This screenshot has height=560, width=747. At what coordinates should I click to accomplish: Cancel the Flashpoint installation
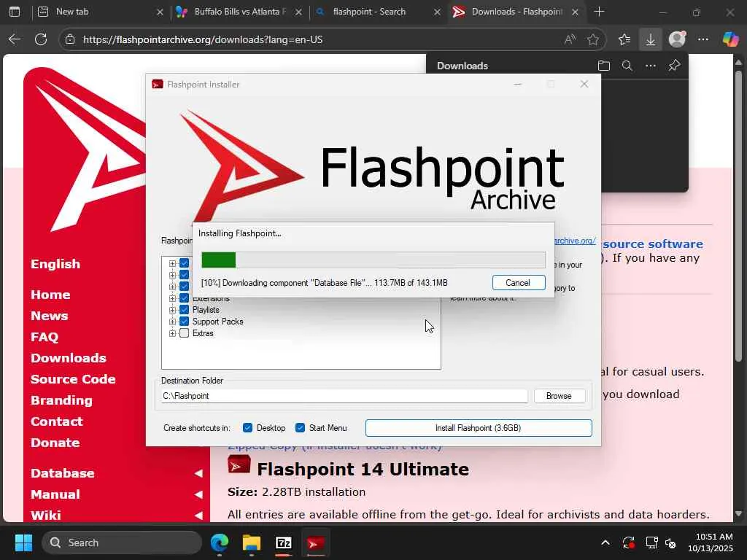[x=519, y=282]
